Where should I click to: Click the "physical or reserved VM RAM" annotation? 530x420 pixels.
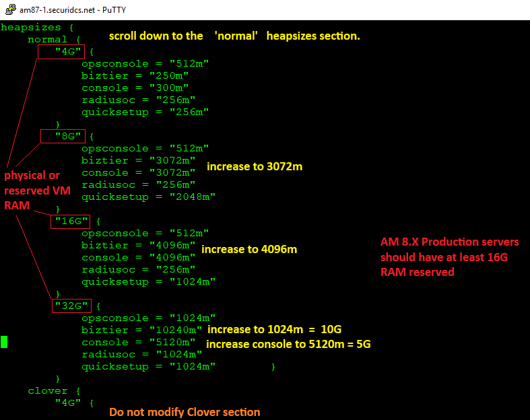point(32,190)
